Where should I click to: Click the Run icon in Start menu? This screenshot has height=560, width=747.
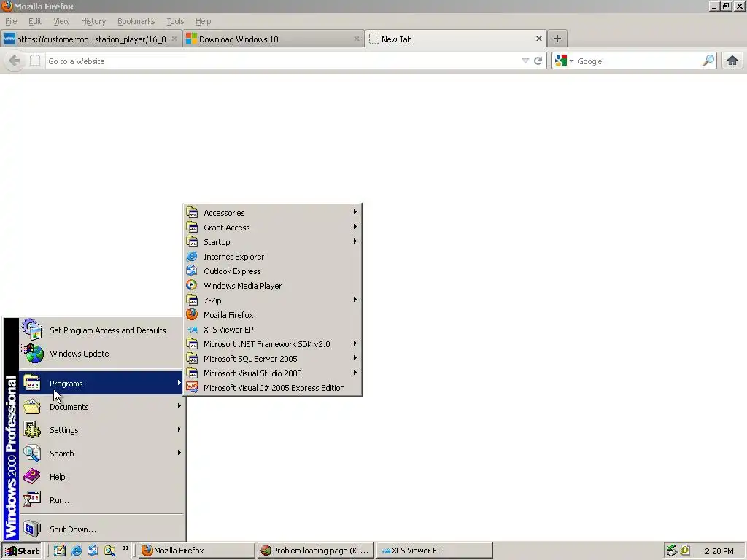pyautogui.click(x=32, y=499)
